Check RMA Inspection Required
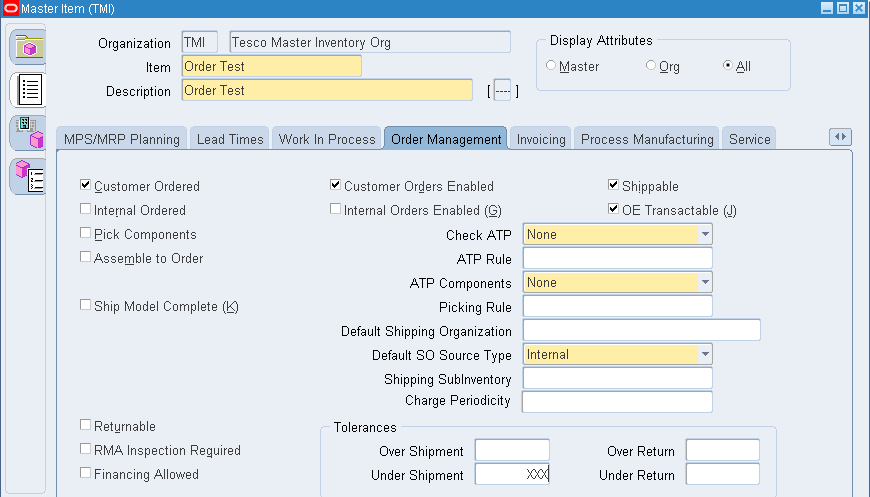This screenshot has width=870, height=497. click(85, 449)
